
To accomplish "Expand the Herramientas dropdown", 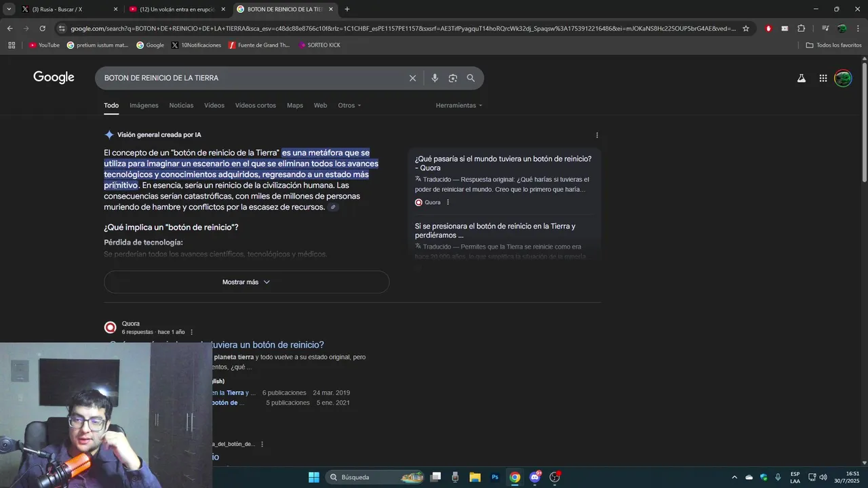I will coord(459,105).
